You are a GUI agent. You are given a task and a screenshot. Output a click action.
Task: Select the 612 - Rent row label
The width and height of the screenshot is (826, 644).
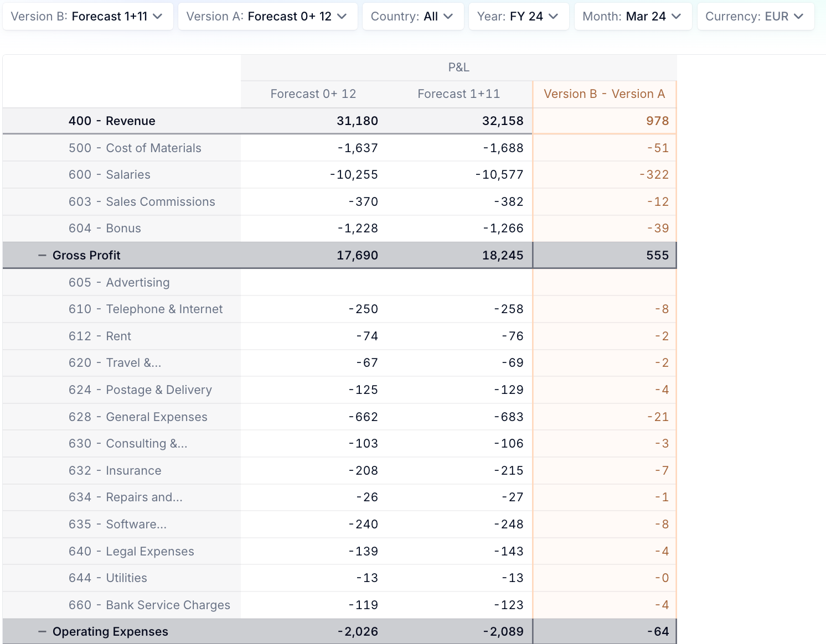(100, 336)
